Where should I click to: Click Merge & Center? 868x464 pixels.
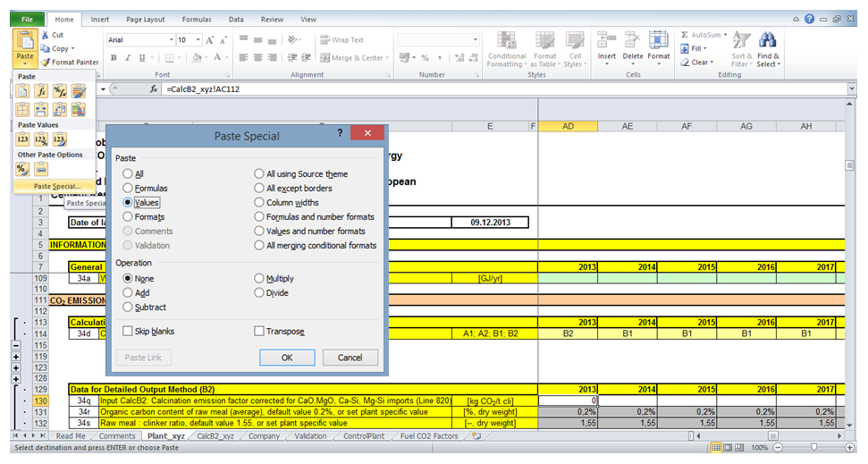tap(354, 57)
